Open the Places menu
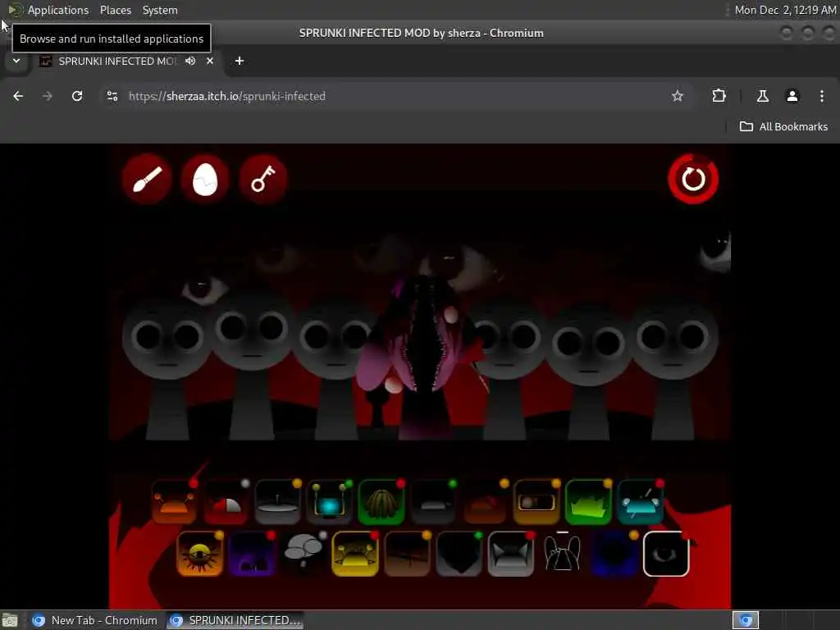This screenshot has height=630, width=840. pos(115,10)
